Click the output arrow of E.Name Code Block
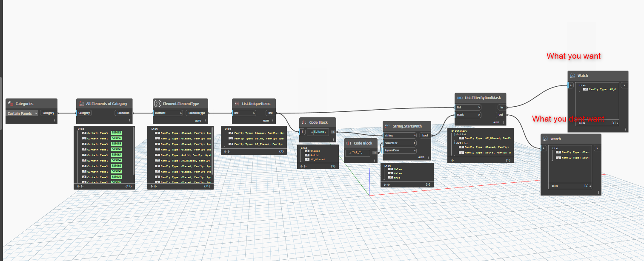The height and width of the screenshot is (261, 644). [x=333, y=132]
